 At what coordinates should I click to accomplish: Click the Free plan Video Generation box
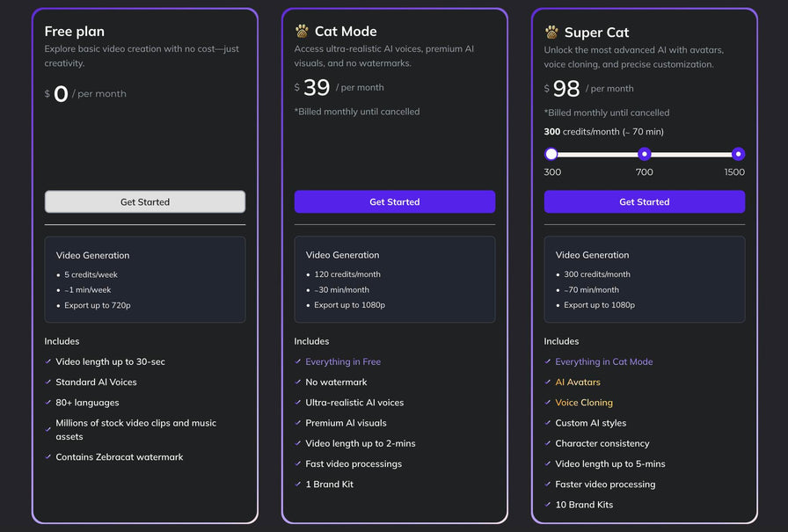pyautogui.click(x=145, y=279)
